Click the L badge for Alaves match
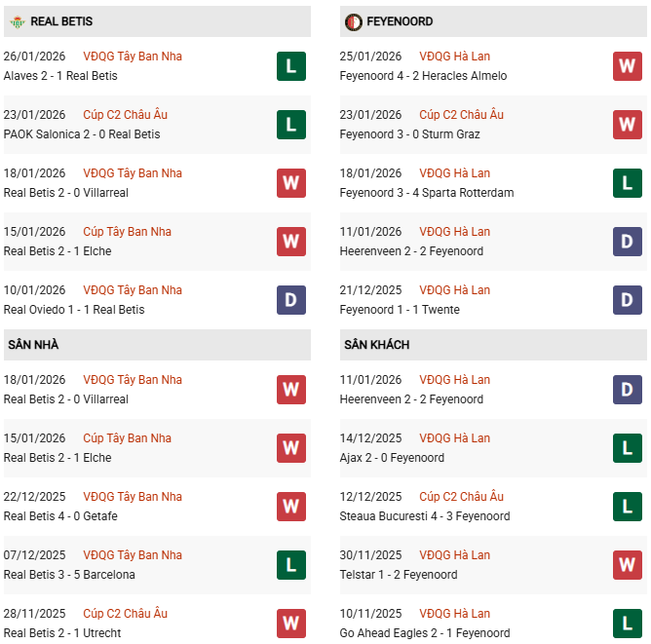This screenshot has height=644, width=651. (x=290, y=66)
